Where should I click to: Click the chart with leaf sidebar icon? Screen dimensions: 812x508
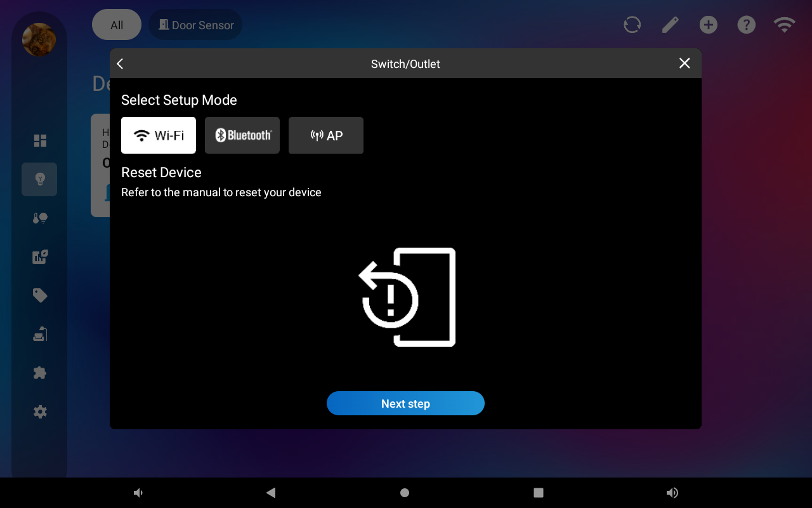click(x=40, y=257)
